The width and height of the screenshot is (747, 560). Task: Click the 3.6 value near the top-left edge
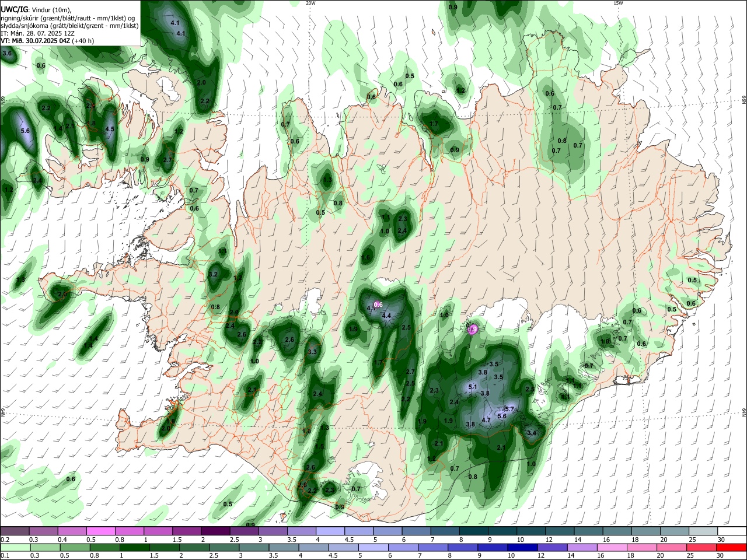pos(7,53)
